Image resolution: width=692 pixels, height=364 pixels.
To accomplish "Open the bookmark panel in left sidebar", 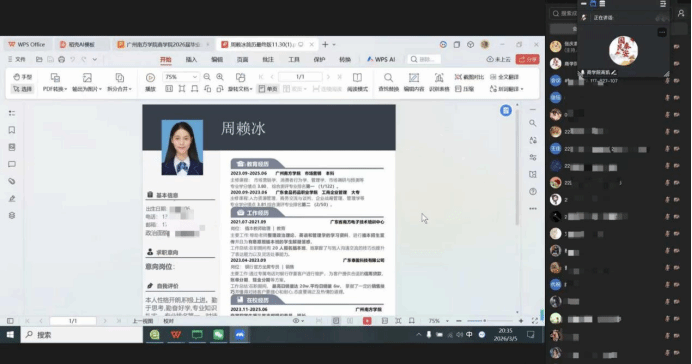I will (x=12, y=130).
